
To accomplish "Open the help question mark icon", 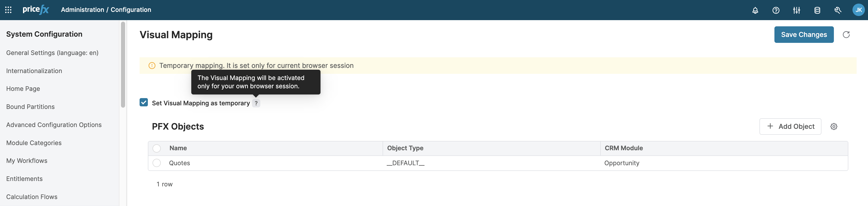I will pos(776,10).
